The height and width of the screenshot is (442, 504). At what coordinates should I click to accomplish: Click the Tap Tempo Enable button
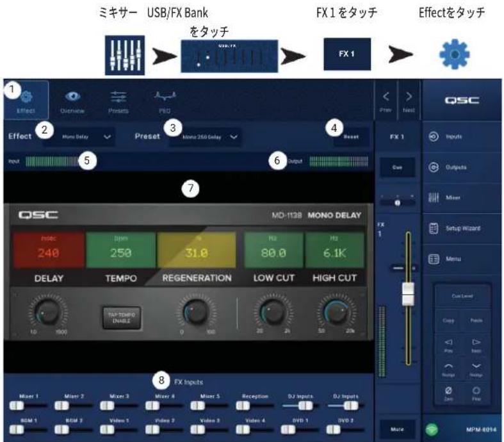[122, 318]
